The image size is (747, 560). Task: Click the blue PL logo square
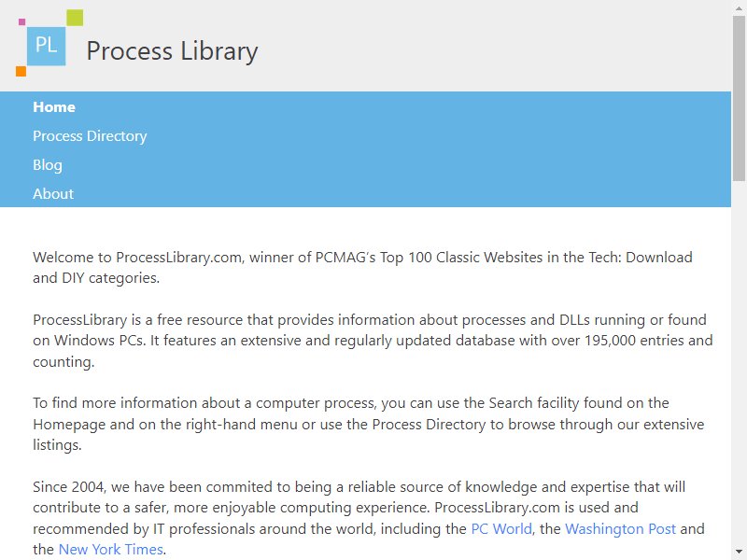[46, 46]
